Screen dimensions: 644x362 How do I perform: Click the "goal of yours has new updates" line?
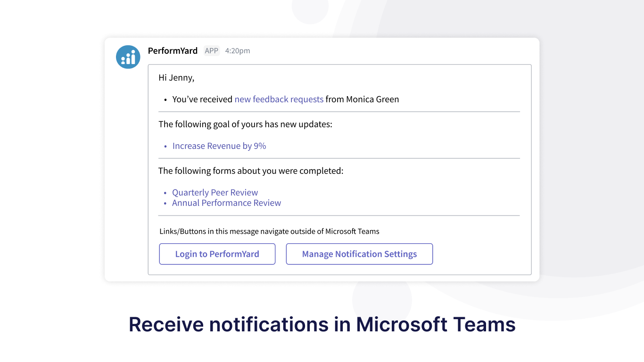tap(245, 124)
